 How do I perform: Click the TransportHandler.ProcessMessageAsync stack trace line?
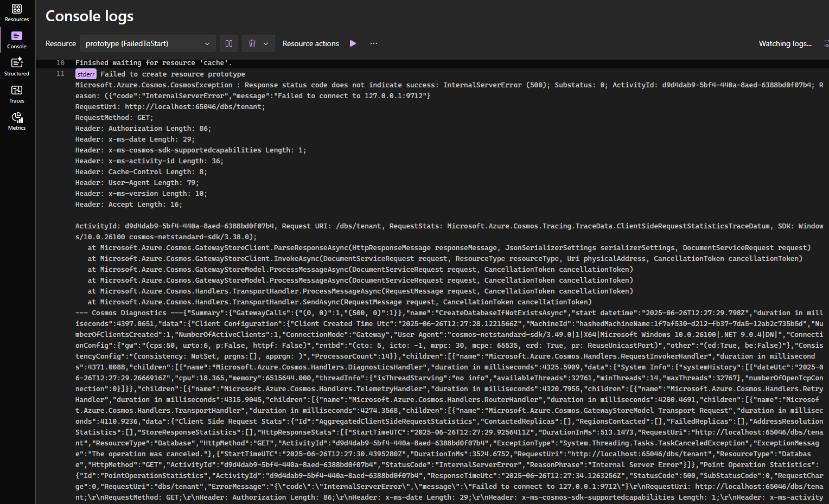pyautogui.click(x=360, y=291)
